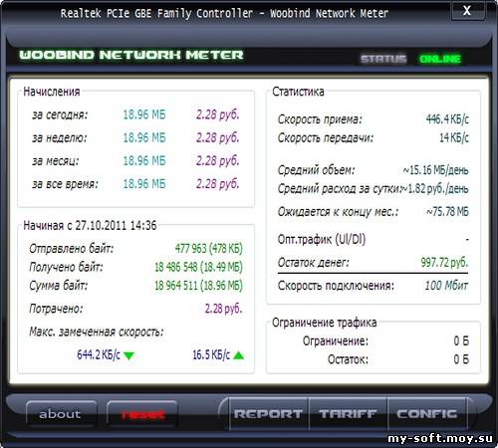Click the Ограничение value 0 Б
The width and height of the screenshot is (498, 448).
coord(461,340)
